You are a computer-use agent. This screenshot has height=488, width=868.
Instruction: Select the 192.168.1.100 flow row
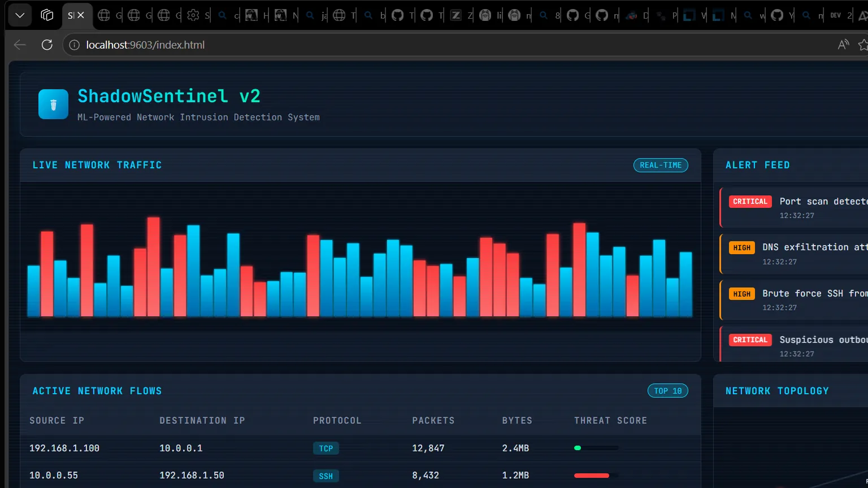pos(360,448)
